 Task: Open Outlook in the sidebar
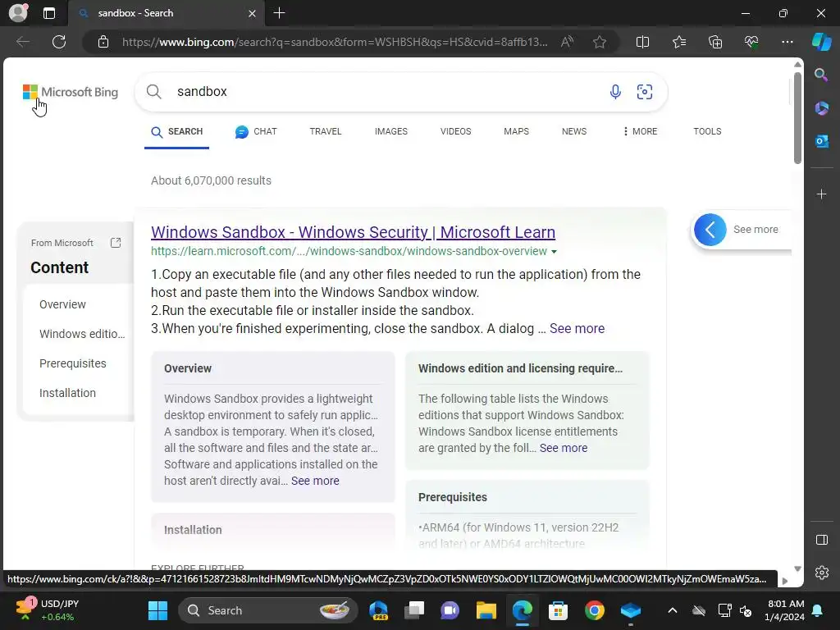tap(821, 141)
